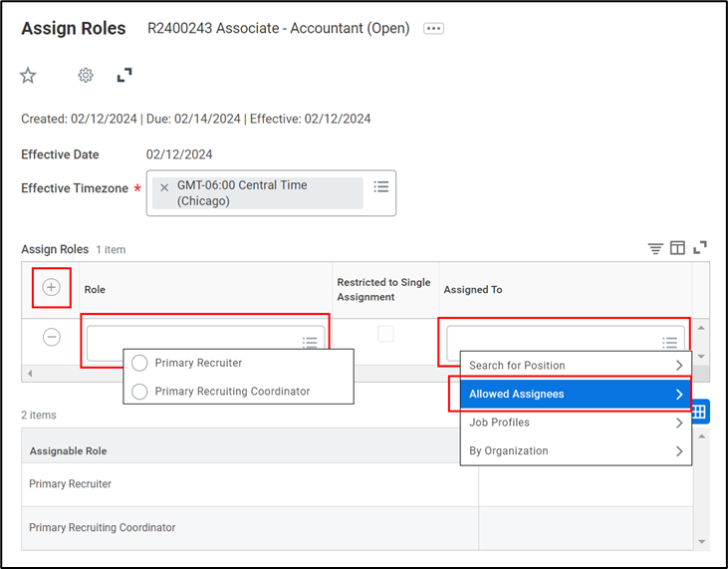Remove the row with minus icon
Viewport: 728px width, 569px height.
pyautogui.click(x=52, y=337)
